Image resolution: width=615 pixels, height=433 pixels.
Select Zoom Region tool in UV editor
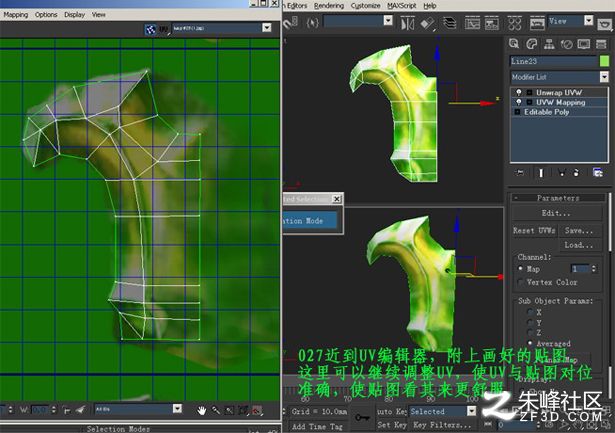229,410
